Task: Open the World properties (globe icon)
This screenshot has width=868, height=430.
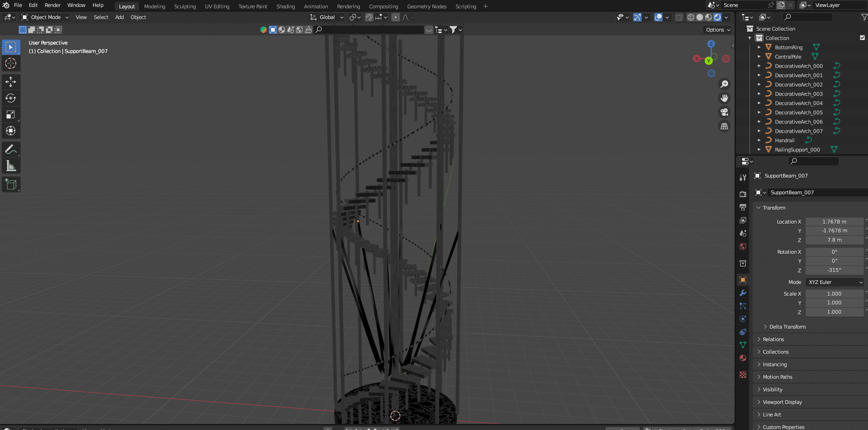Action: pyautogui.click(x=742, y=246)
